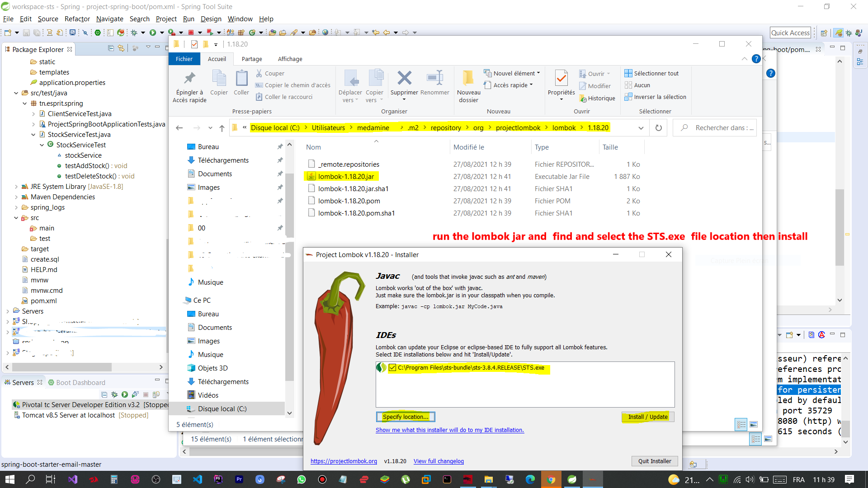Click the Nouveau dossier folder icon
This screenshot has width=868, height=488.
pyautogui.click(x=468, y=79)
